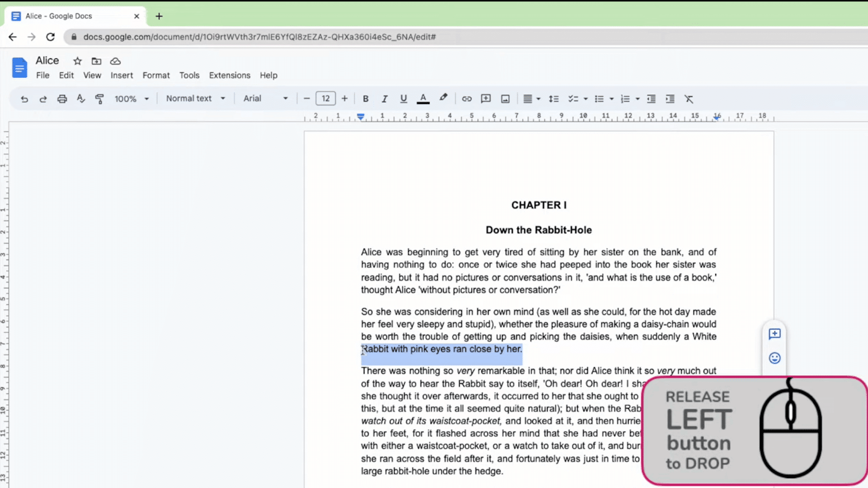Open the Arial font dropdown

coord(265,99)
